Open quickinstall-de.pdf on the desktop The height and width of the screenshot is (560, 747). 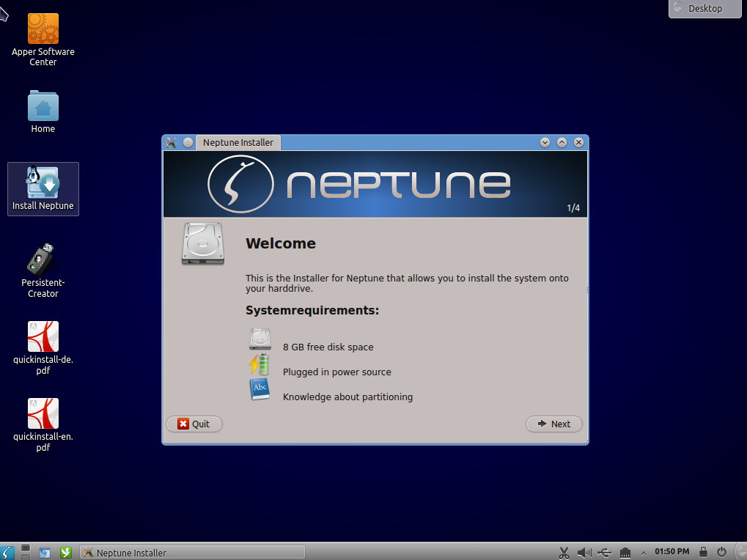[x=43, y=348]
